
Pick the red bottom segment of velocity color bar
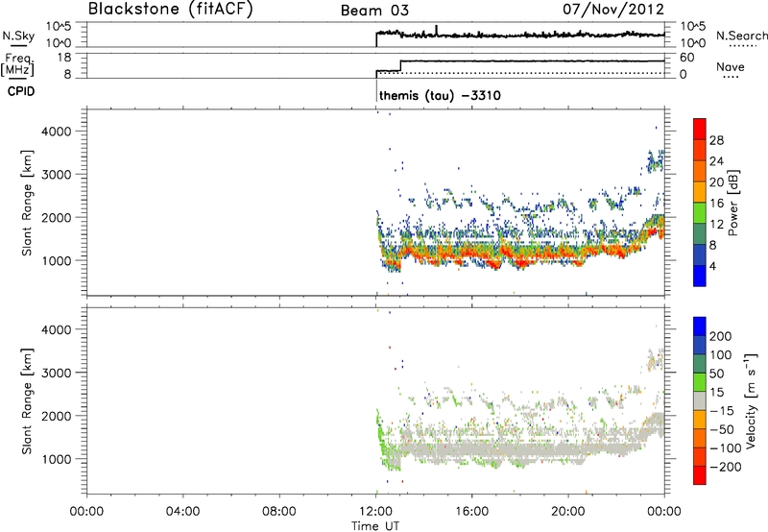pos(700,475)
